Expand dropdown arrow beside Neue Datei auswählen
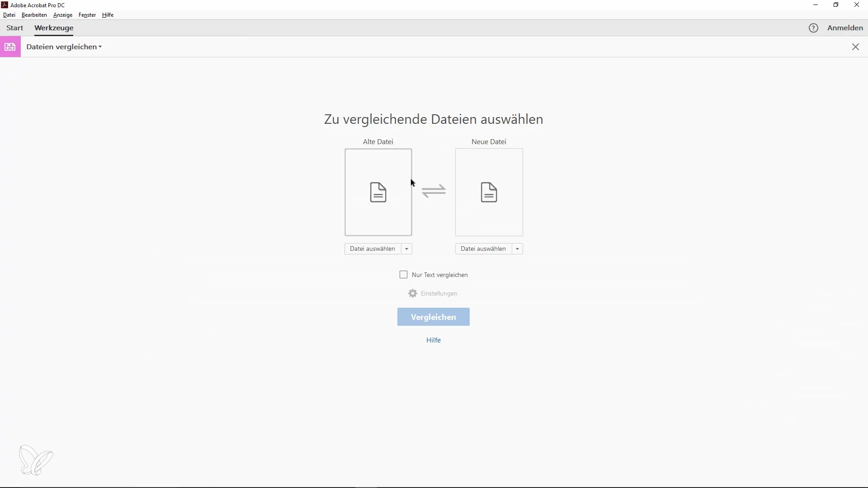 point(517,249)
